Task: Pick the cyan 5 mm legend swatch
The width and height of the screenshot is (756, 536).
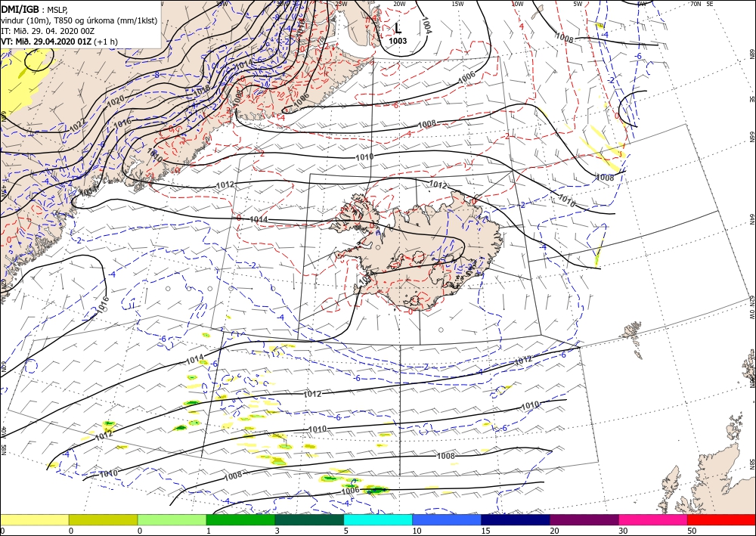Action: click(378, 519)
